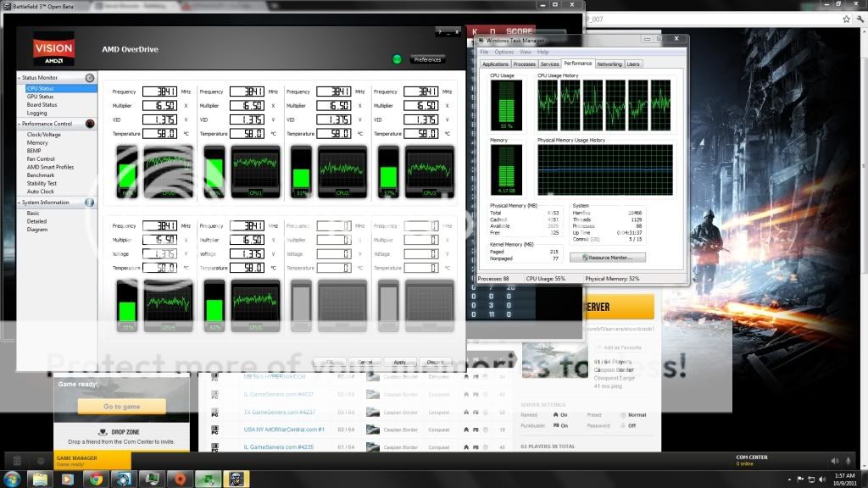Click the Go to game button
The image size is (868, 488).
pyautogui.click(x=122, y=406)
